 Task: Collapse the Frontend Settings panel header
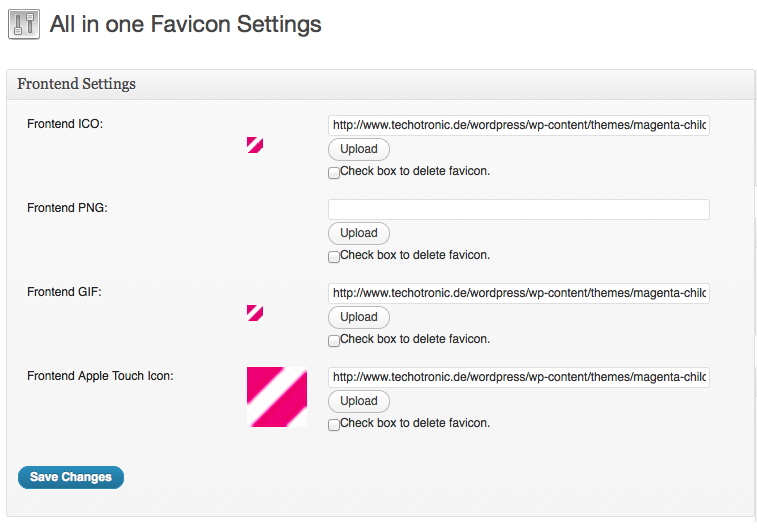coord(380,84)
